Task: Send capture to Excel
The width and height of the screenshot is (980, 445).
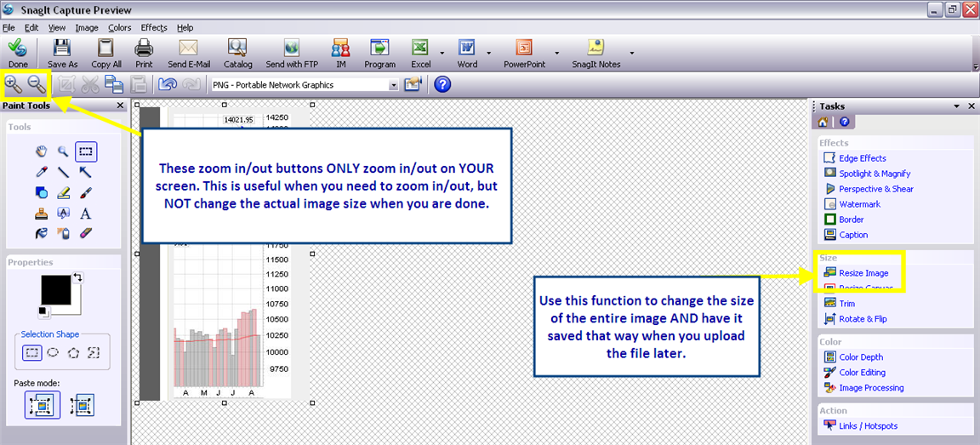Action: point(420,53)
